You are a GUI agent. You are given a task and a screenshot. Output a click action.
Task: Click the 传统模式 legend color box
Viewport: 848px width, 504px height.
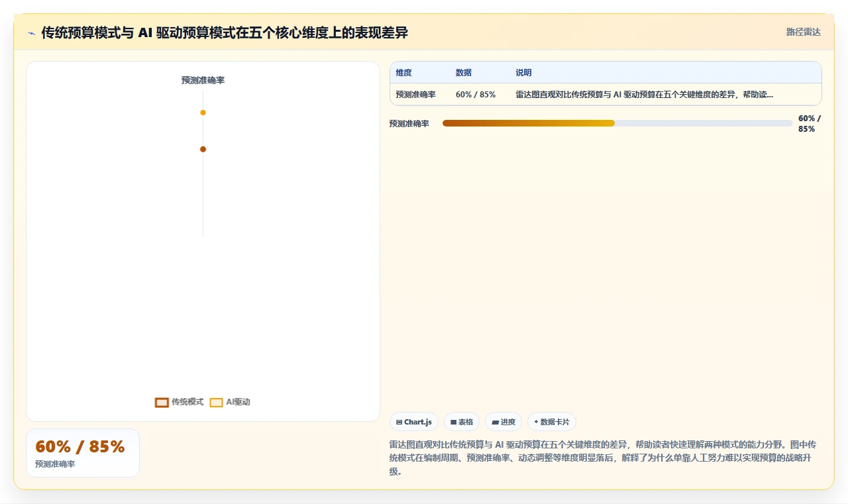click(x=162, y=402)
